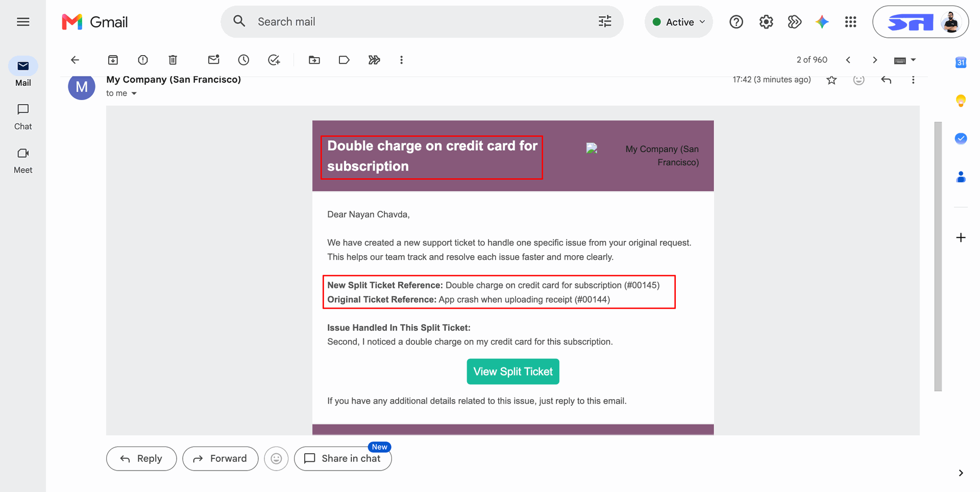Open the Google account avatar
Viewport: 980px width, 492px height.
pos(950,22)
